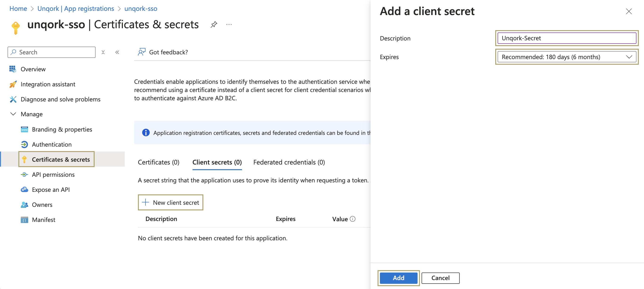Click the Got feedback person icon

141,52
